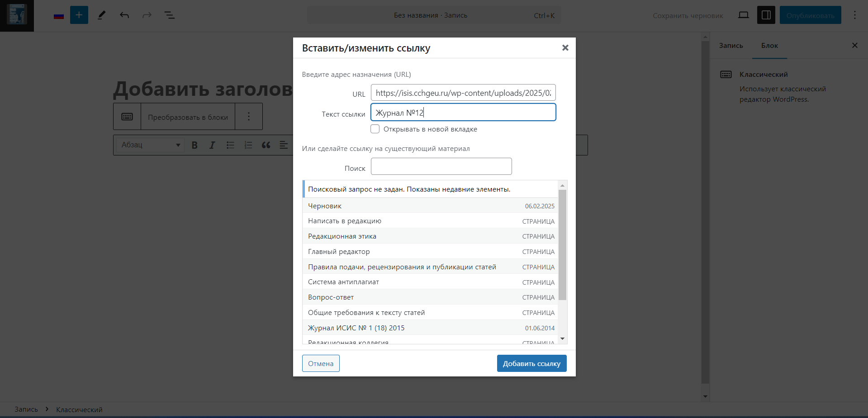
Task: Click the Добавить ссылку button
Action: coord(531,363)
